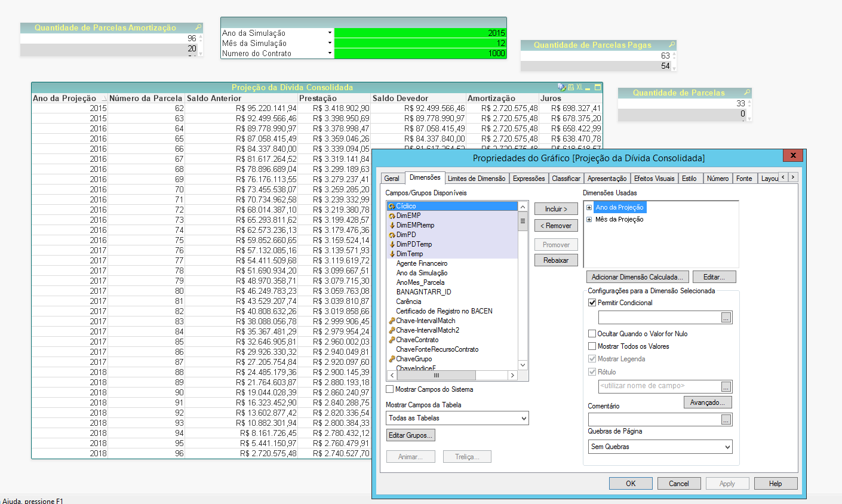842x504 pixels.
Task: Open the ellipsis editor for the Comentário field
Action: (726, 420)
